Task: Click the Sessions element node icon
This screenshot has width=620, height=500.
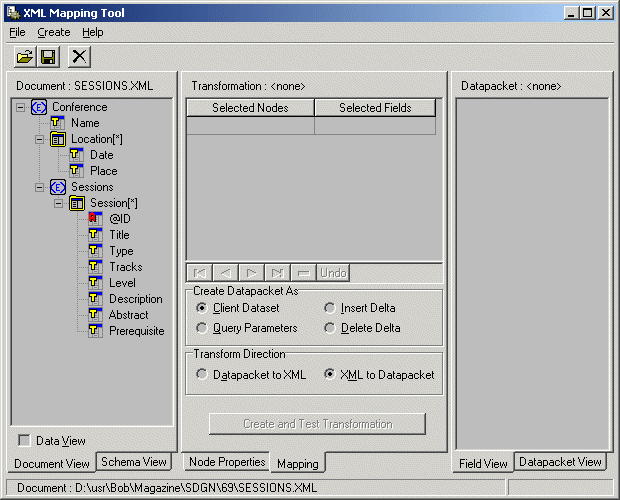Action: tap(58, 187)
